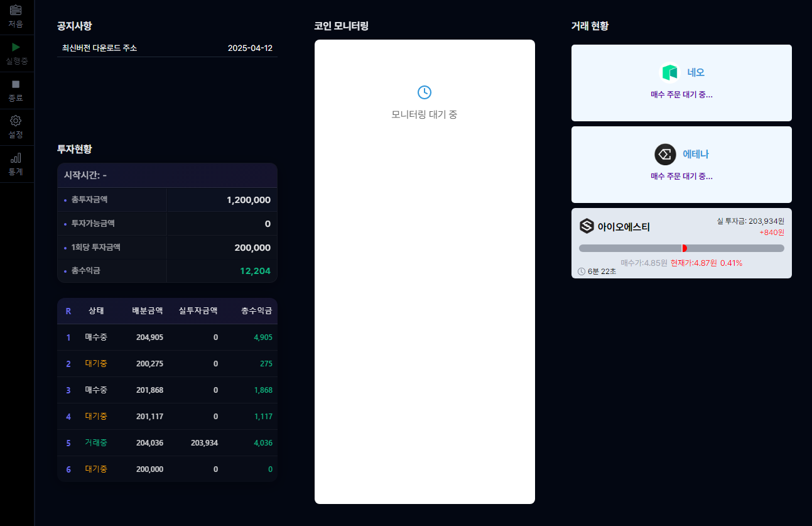Image resolution: width=812 pixels, height=526 pixels.
Task: Click the 종료 stop icon
Action: (16, 84)
